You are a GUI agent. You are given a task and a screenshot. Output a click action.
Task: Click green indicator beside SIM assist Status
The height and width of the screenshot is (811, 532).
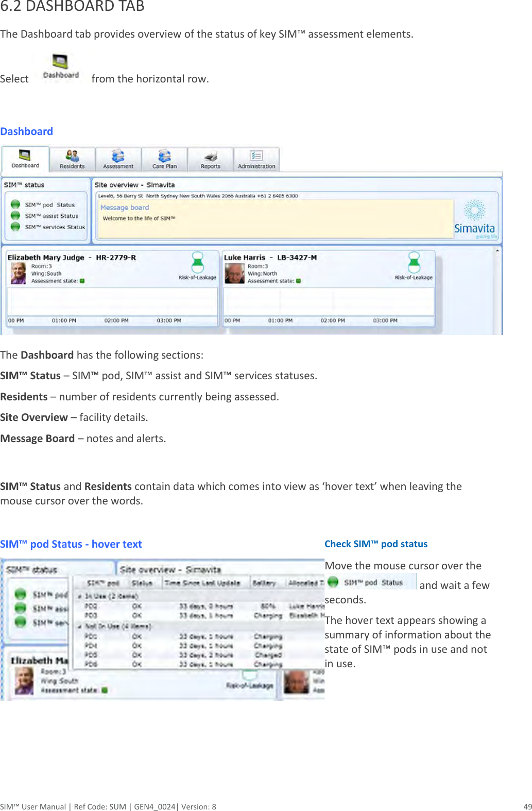click(x=15, y=216)
